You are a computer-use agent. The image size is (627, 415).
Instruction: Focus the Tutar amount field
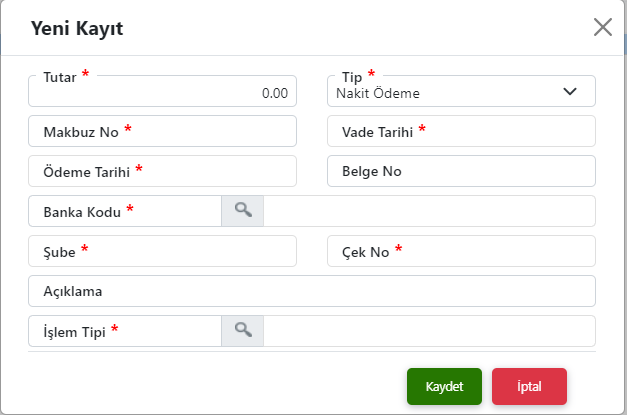[x=163, y=93]
